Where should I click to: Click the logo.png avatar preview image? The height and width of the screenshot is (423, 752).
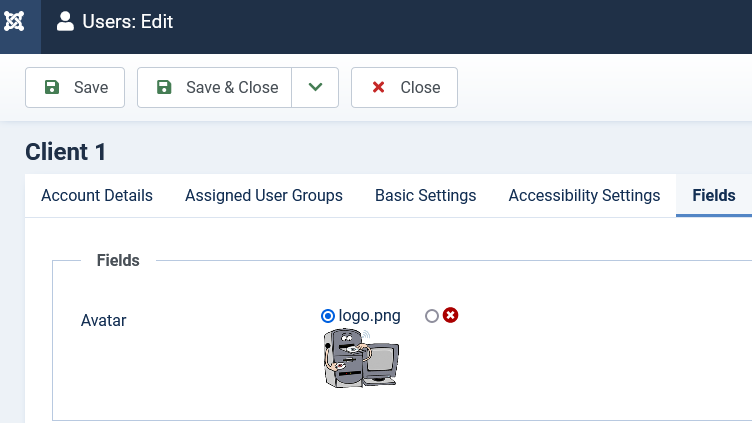361,358
